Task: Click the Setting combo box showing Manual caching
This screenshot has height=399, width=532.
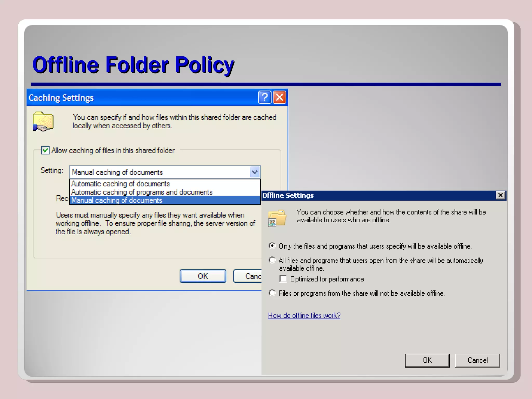Action: (x=165, y=172)
